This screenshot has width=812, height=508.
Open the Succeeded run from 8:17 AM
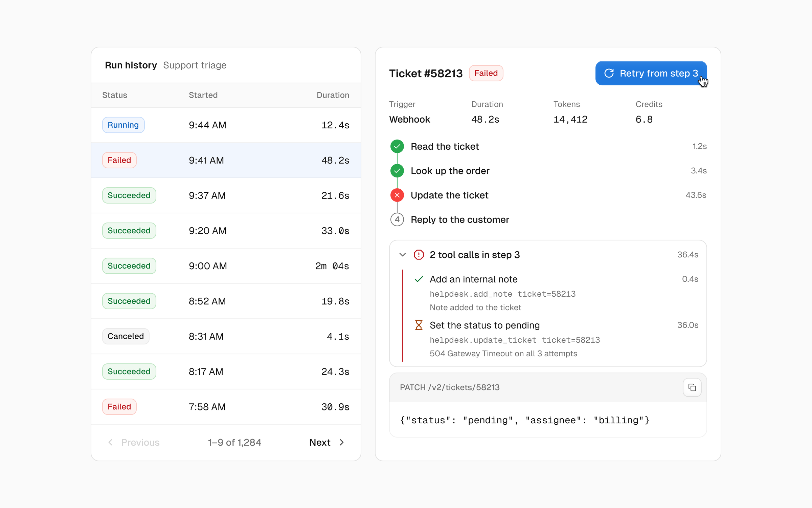pyautogui.click(x=226, y=372)
